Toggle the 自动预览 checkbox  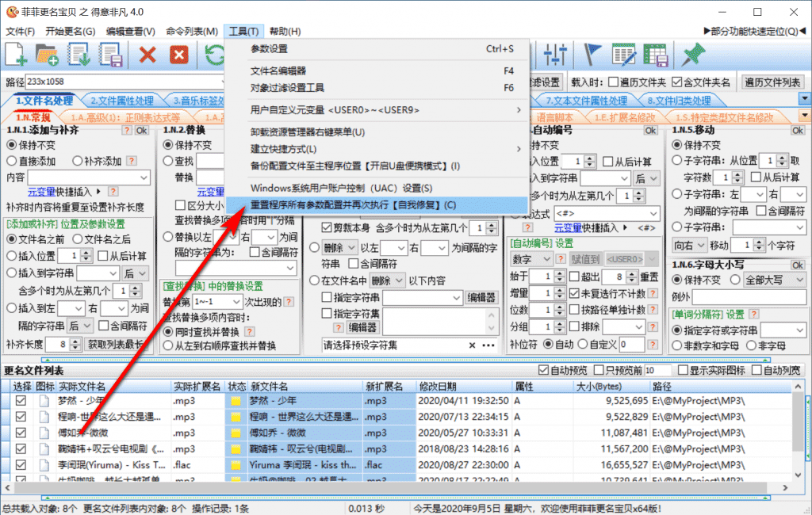(543, 370)
